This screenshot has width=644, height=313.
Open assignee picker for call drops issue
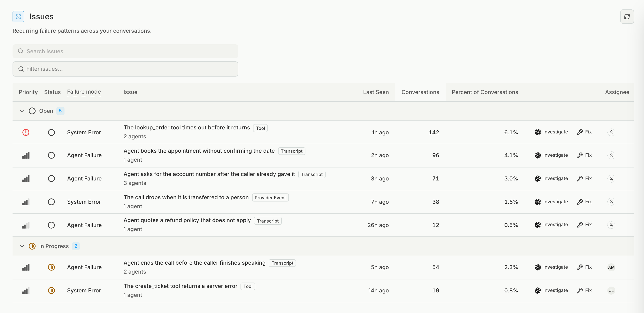(611, 202)
